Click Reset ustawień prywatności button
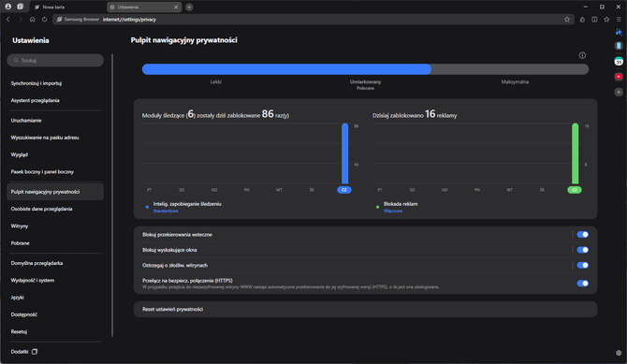The width and height of the screenshot is (627, 364). coord(365,309)
